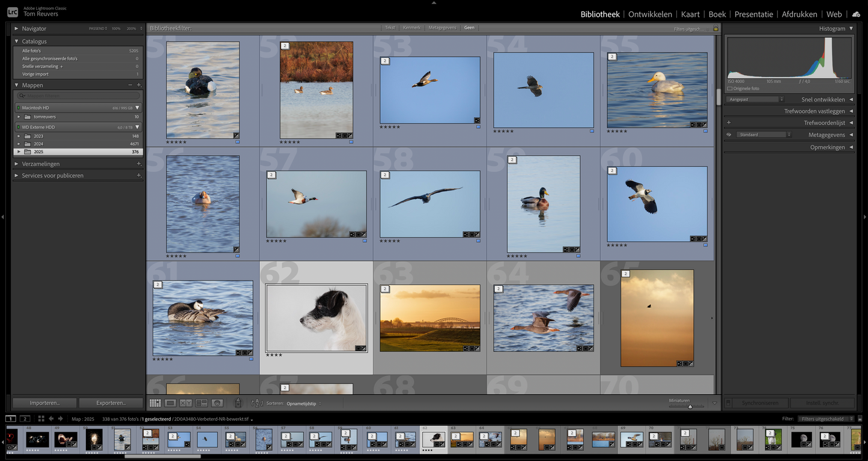The height and width of the screenshot is (461, 868).
Task: Expand the 2024 folder in Mappen
Action: pyautogui.click(x=19, y=144)
